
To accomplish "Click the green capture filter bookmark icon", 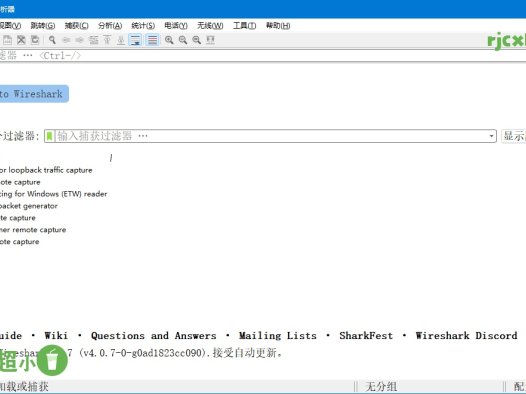I will pos(49,136).
